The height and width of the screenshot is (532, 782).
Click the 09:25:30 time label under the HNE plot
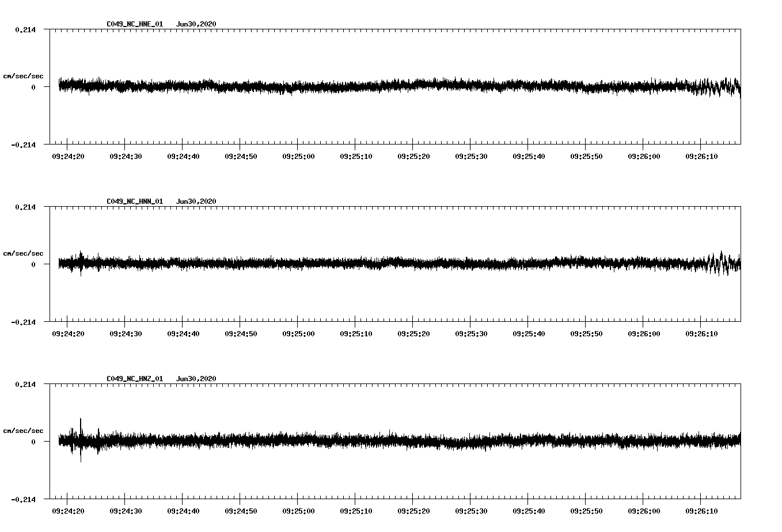point(471,156)
